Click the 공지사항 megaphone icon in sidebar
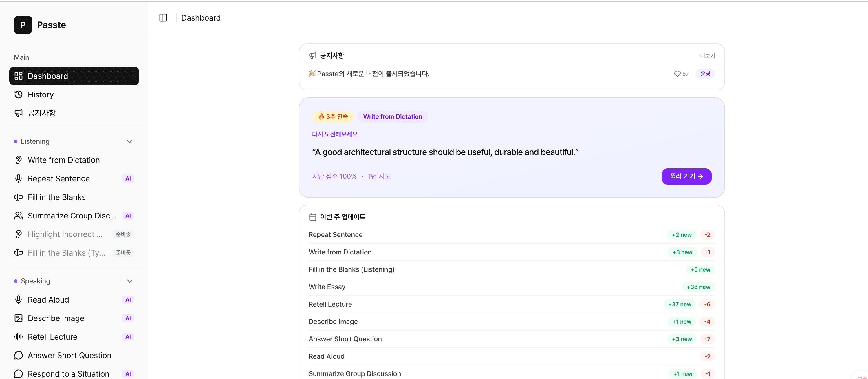Screen dimensions: 868x379 (x=19, y=113)
